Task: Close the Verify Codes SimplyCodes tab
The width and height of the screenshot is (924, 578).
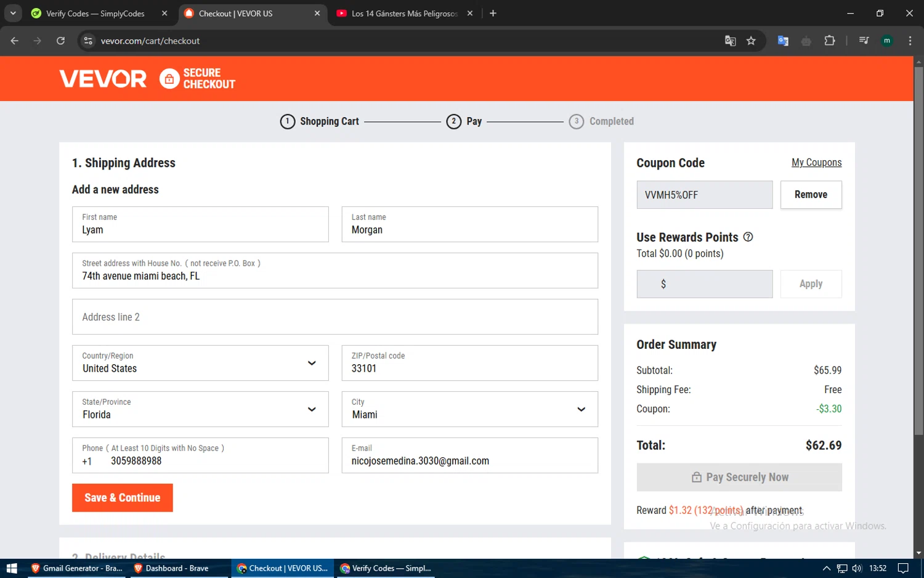Action: pos(164,14)
